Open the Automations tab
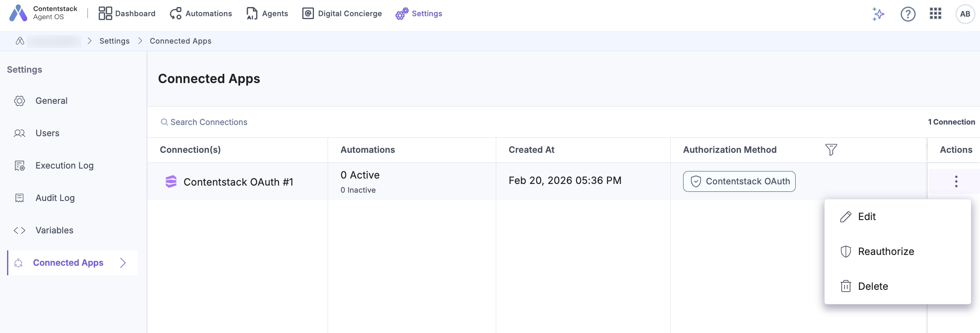The image size is (980, 333). 201,14
